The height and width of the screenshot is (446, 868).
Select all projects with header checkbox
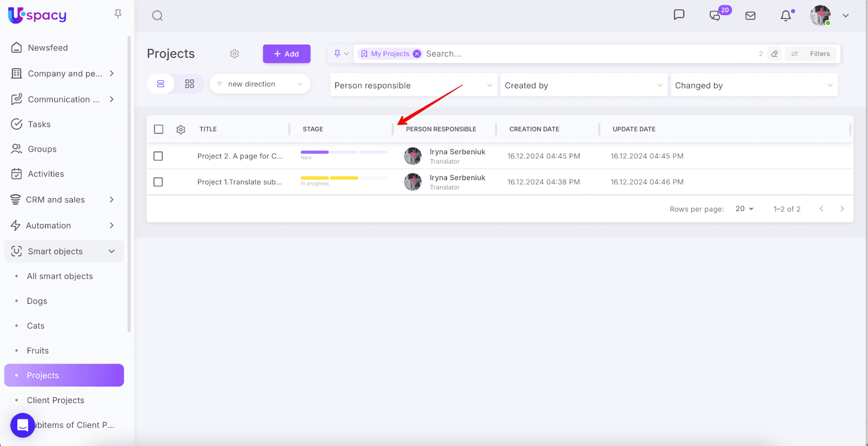pyautogui.click(x=158, y=129)
